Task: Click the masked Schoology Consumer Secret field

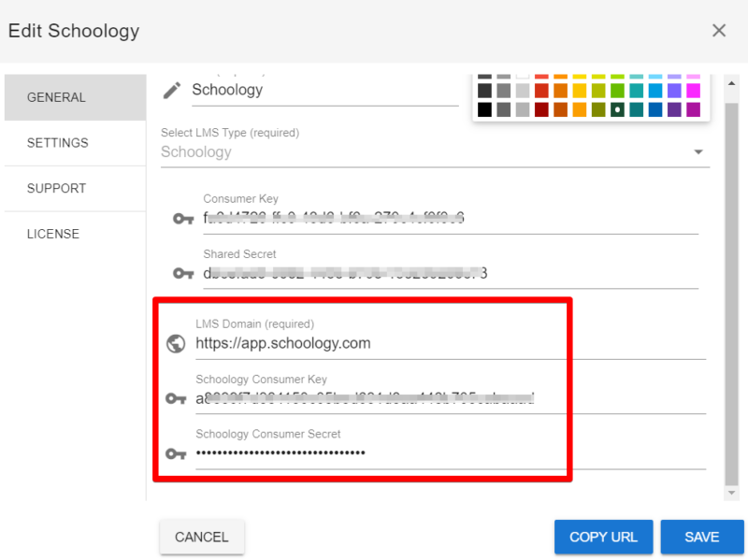Action: 451,453
